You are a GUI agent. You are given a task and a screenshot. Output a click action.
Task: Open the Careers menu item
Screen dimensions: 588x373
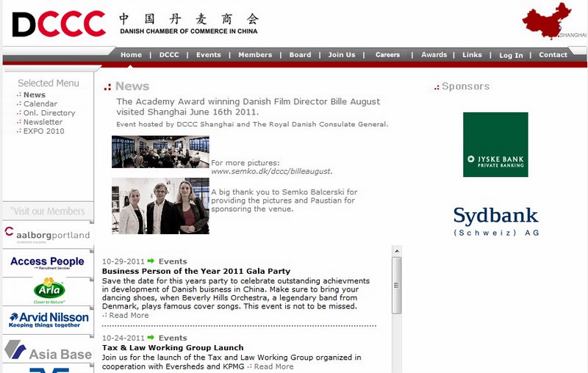click(x=388, y=54)
